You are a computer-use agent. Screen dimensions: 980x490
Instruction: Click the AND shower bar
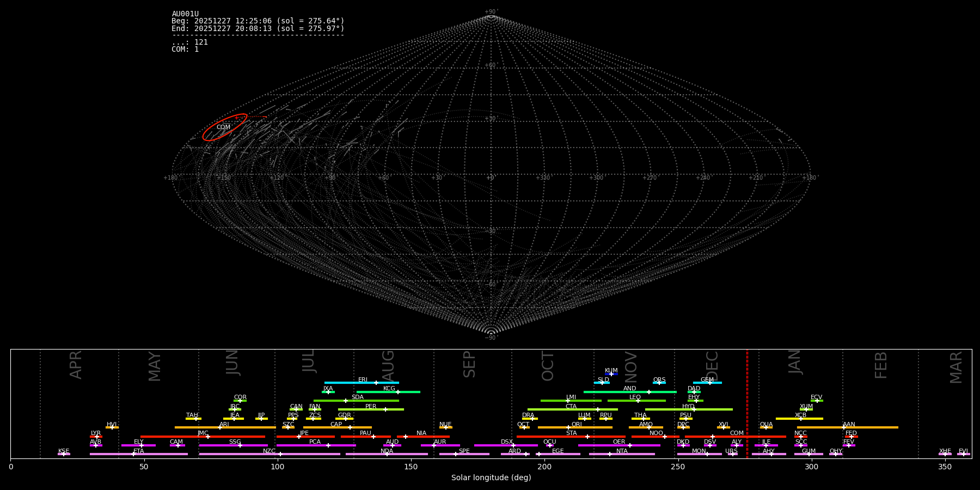pos(630,391)
